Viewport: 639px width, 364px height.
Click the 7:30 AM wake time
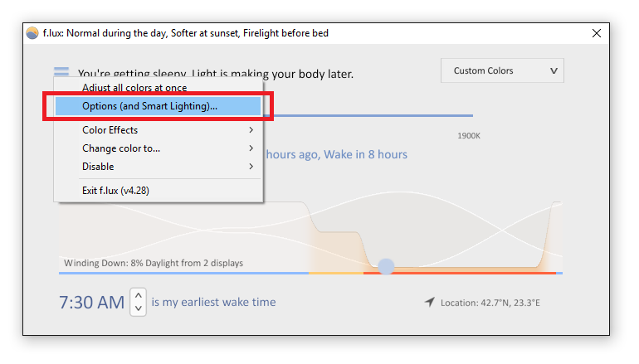(x=91, y=303)
